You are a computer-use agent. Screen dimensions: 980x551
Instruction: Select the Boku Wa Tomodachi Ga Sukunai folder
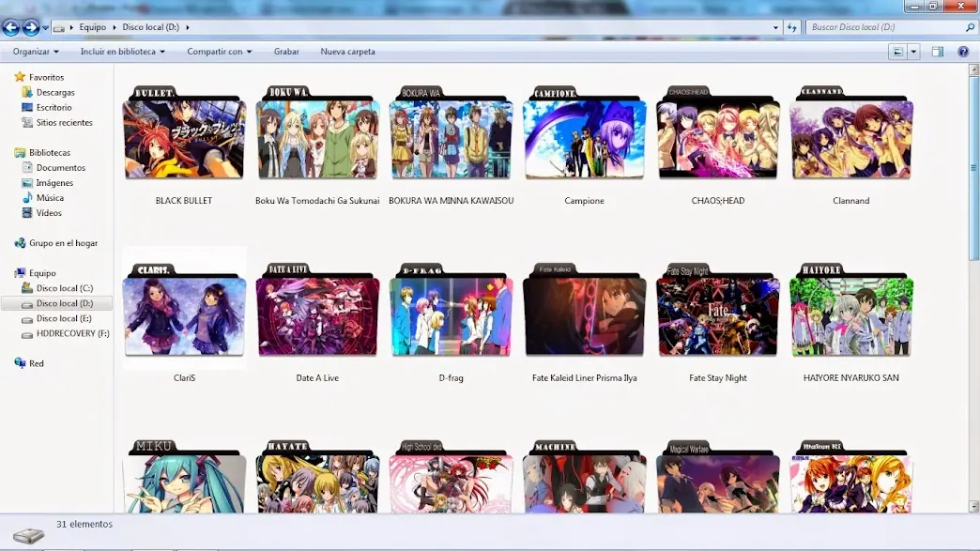click(317, 132)
